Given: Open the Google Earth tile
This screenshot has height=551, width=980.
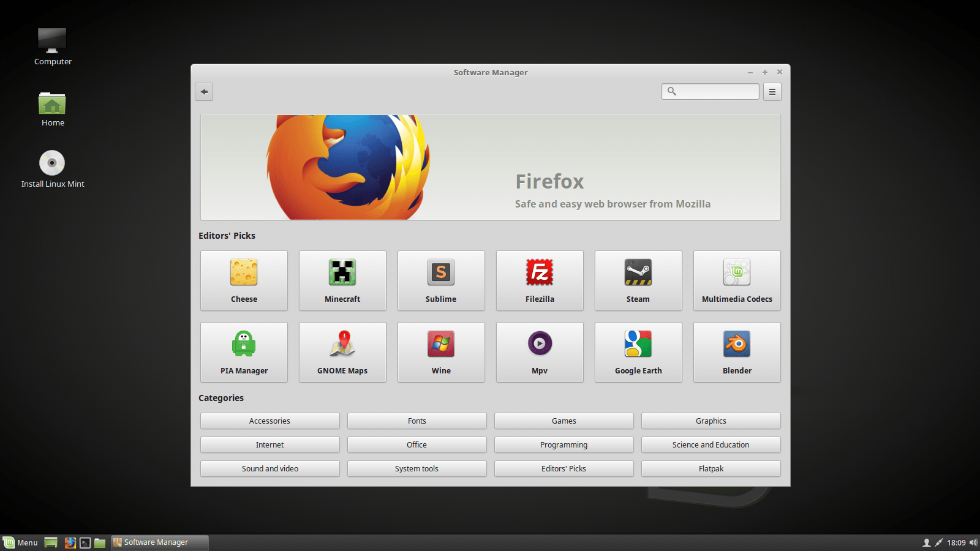Looking at the screenshot, I should point(638,352).
